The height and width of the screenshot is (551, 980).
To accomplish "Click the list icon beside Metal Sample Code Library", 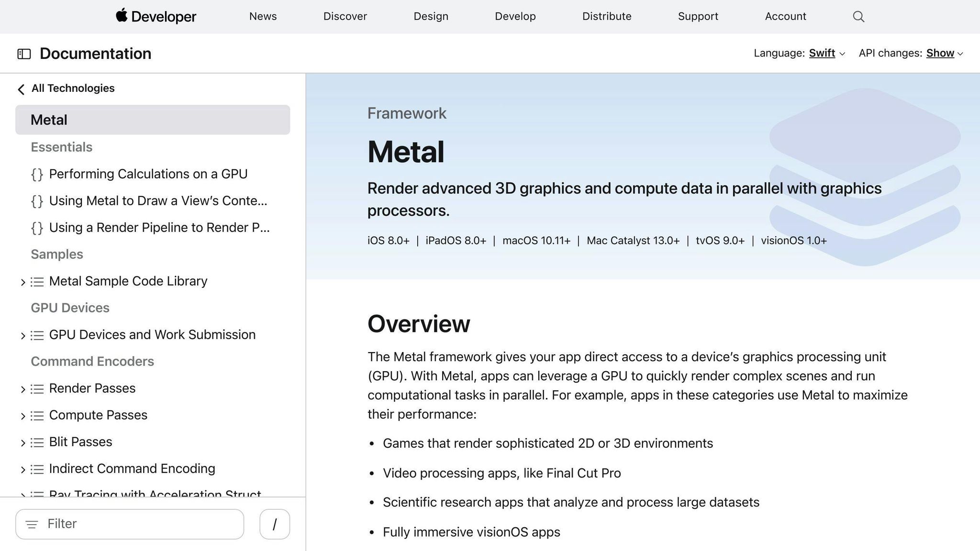I will (x=38, y=282).
